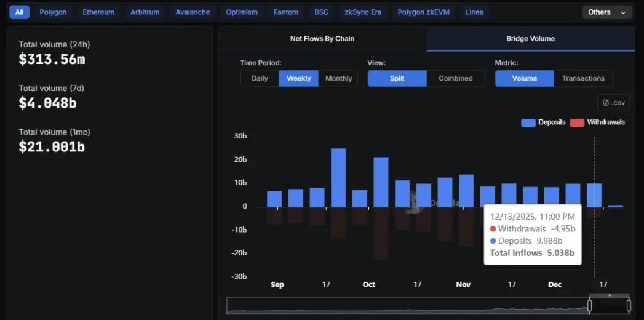Choose the Combined view
The height and width of the screenshot is (320, 644).
tap(456, 78)
